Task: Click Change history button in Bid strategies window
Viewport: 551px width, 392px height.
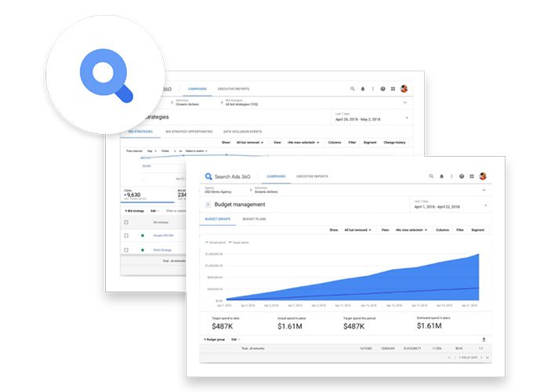Action: (x=394, y=143)
